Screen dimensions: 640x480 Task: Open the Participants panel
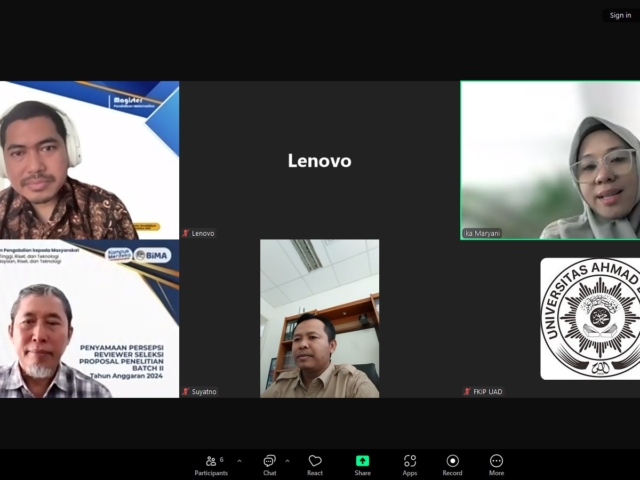click(211, 466)
